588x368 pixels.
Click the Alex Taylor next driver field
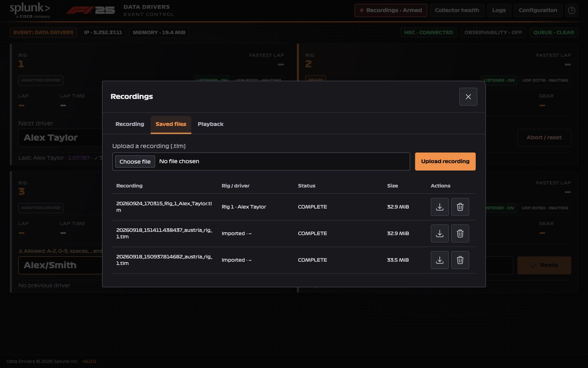[x=60, y=138]
